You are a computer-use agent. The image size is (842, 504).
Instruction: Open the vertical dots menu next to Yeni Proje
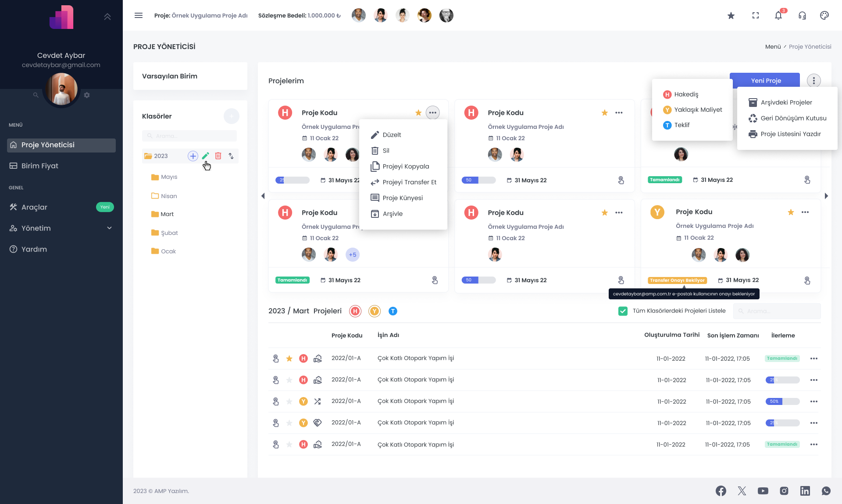click(814, 81)
